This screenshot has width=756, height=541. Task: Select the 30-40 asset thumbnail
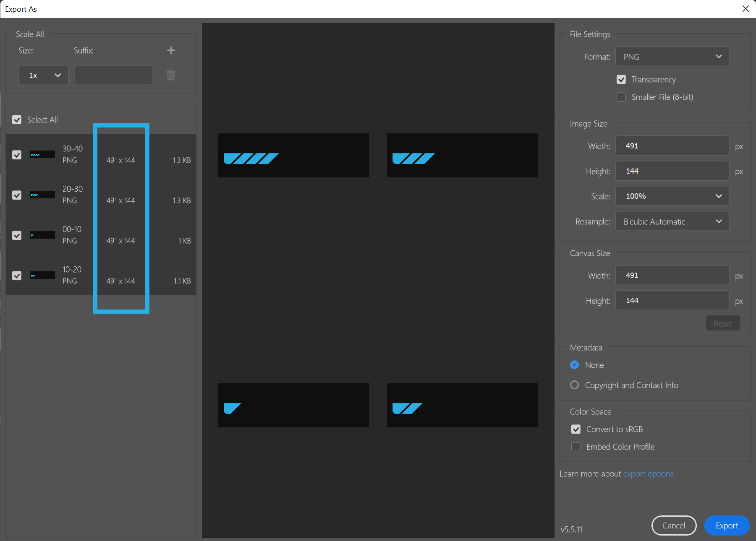[42, 155]
